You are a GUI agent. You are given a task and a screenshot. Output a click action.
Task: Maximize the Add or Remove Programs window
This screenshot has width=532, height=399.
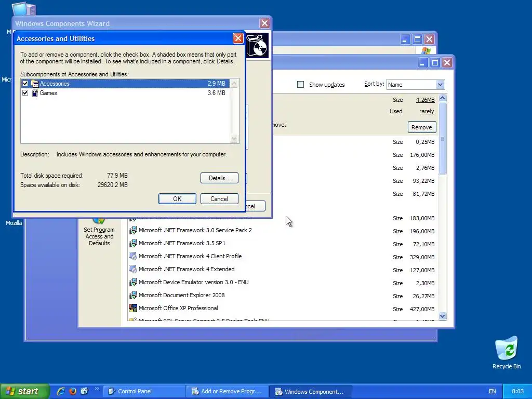pyautogui.click(x=435, y=63)
